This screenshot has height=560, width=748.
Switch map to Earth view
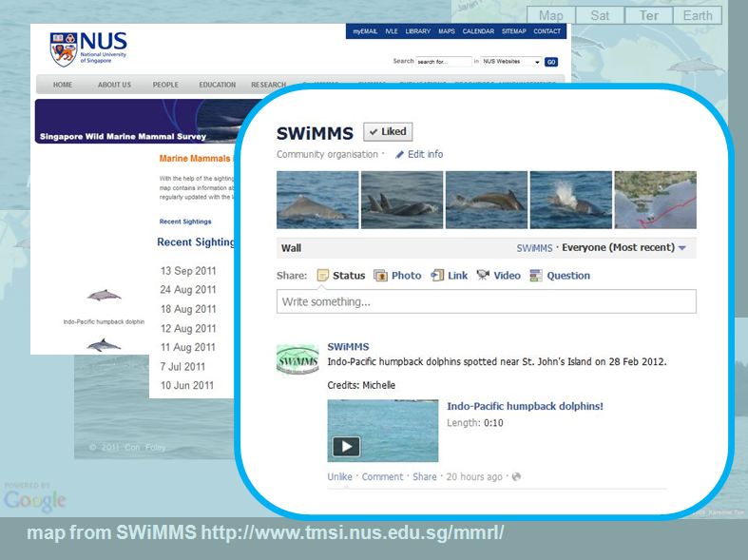point(698,15)
